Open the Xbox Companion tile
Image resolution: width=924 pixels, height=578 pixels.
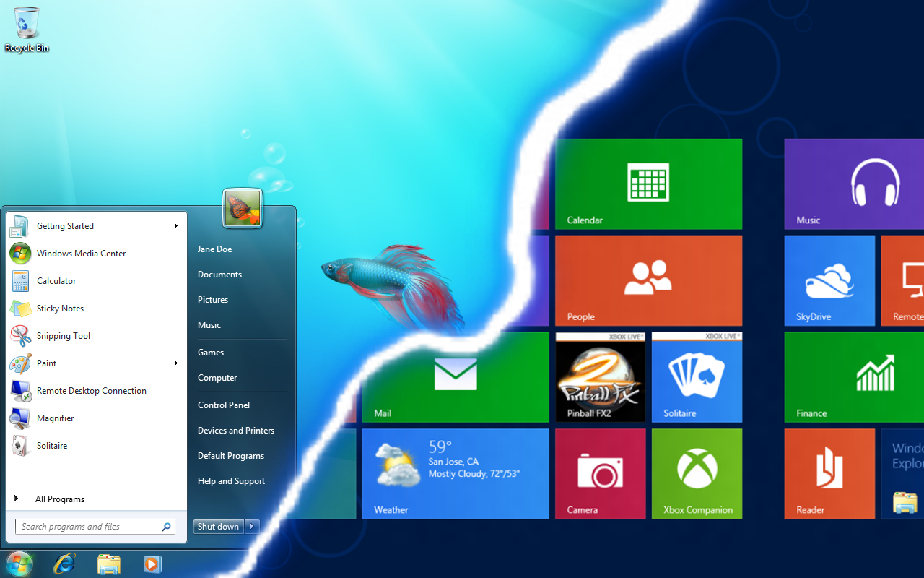coord(697,474)
